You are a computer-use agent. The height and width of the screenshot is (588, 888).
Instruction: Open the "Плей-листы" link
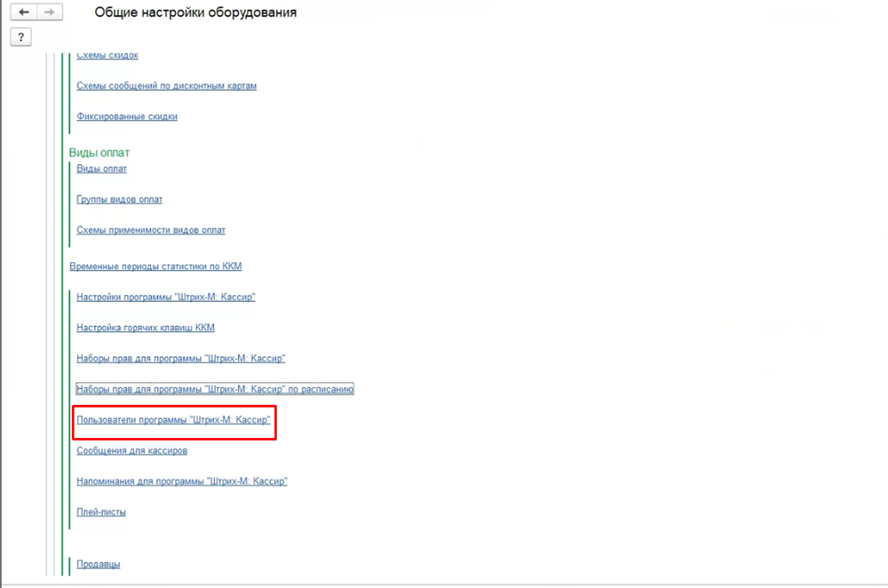point(101,513)
